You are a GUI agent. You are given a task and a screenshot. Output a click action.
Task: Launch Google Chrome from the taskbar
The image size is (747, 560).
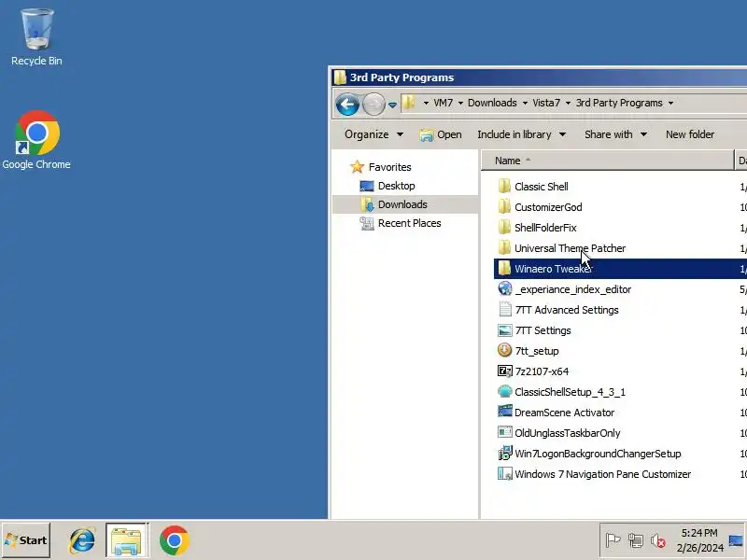tap(175, 540)
